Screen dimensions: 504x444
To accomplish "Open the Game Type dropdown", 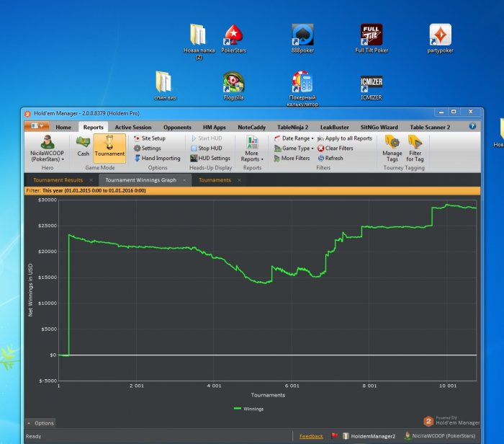I will coord(297,148).
